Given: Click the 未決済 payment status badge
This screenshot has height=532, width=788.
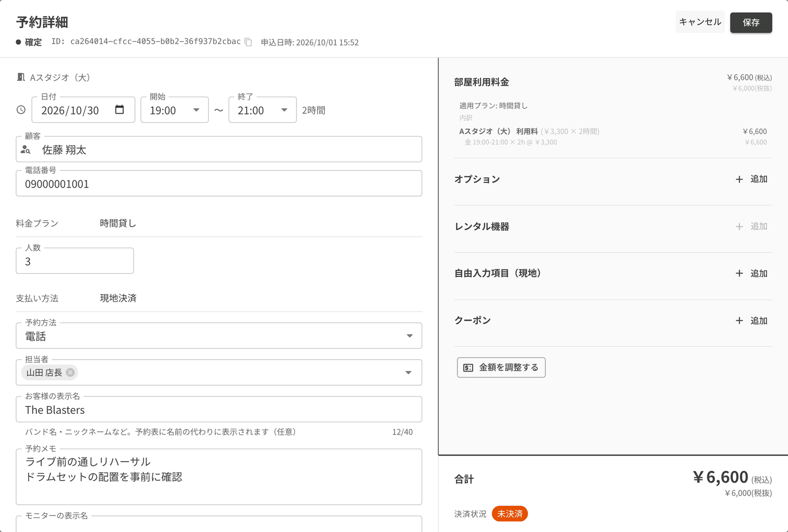Looking at the screenshot, I should [x=510, y=514].
